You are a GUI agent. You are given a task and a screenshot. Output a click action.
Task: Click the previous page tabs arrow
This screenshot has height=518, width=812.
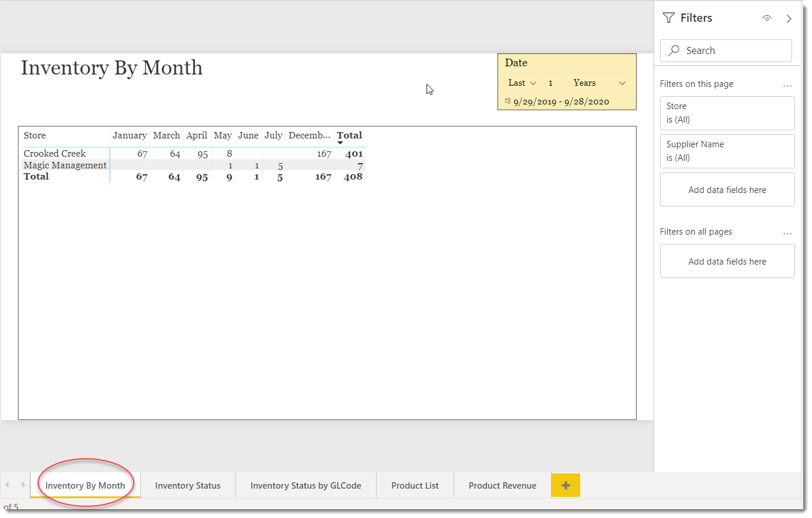[7, 485]
